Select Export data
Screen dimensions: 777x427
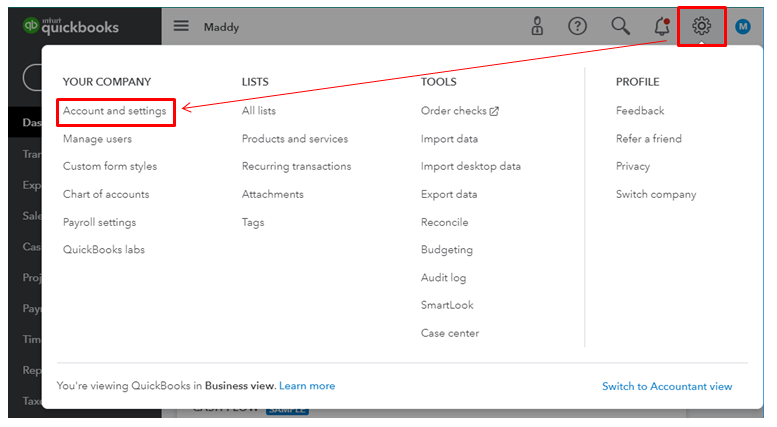click(449, 194)
